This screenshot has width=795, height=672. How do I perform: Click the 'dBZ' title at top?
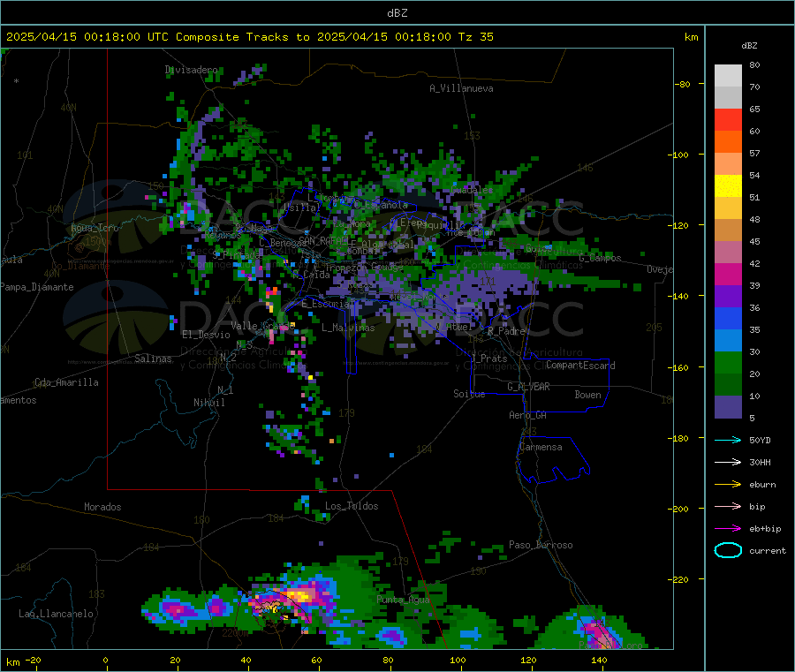tap(397, 13)
